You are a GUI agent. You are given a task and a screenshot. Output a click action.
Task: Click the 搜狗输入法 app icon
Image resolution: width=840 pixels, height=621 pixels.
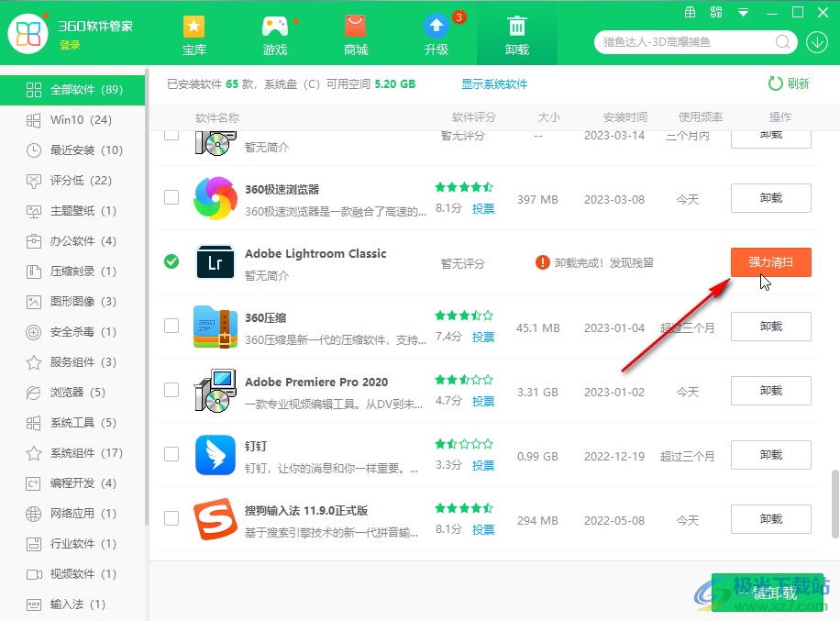pos(216,519)
